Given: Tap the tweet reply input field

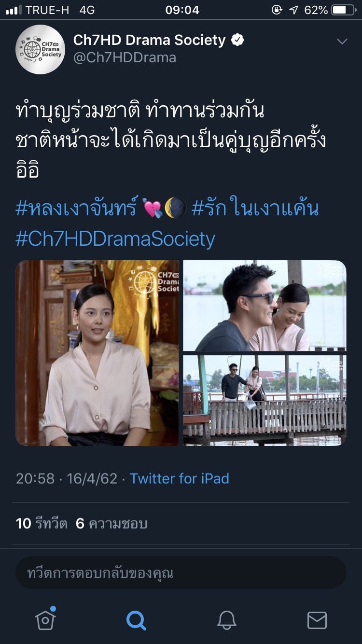Looking at the screenshot, I should tap(181, 573).
